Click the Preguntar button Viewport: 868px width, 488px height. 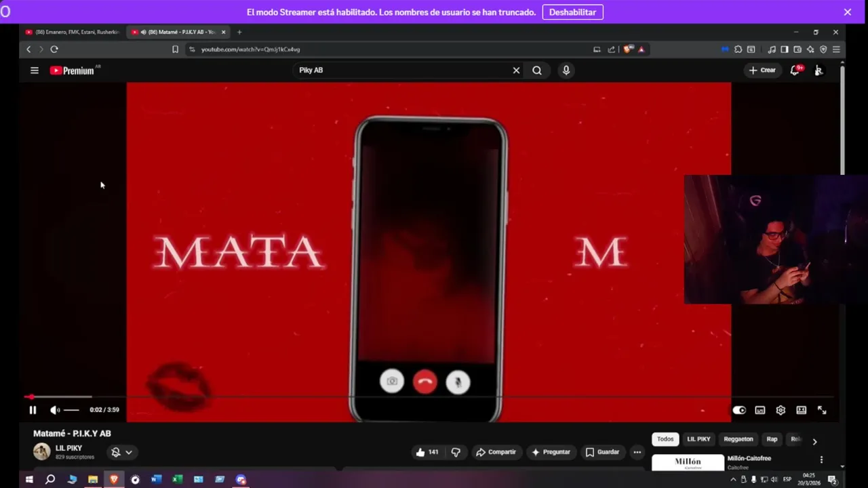click(551, 452)
